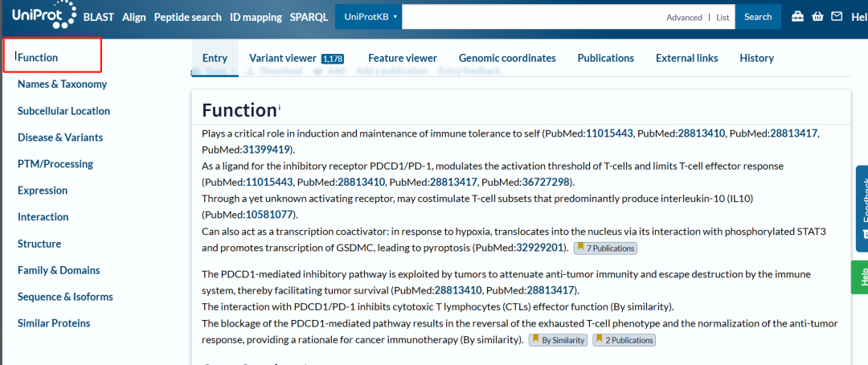Viewport: 868px width, 365px height.
Task: Open the By Similarity evidence tag
Action: point(558,340)
